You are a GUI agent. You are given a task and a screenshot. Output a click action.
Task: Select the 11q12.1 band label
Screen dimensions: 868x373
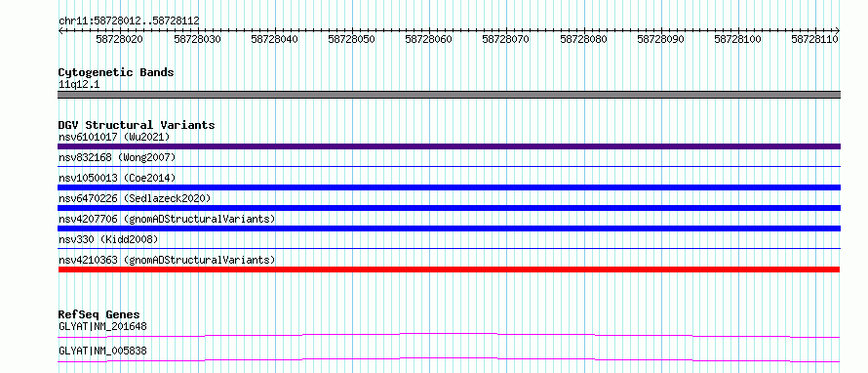point(79,85)
